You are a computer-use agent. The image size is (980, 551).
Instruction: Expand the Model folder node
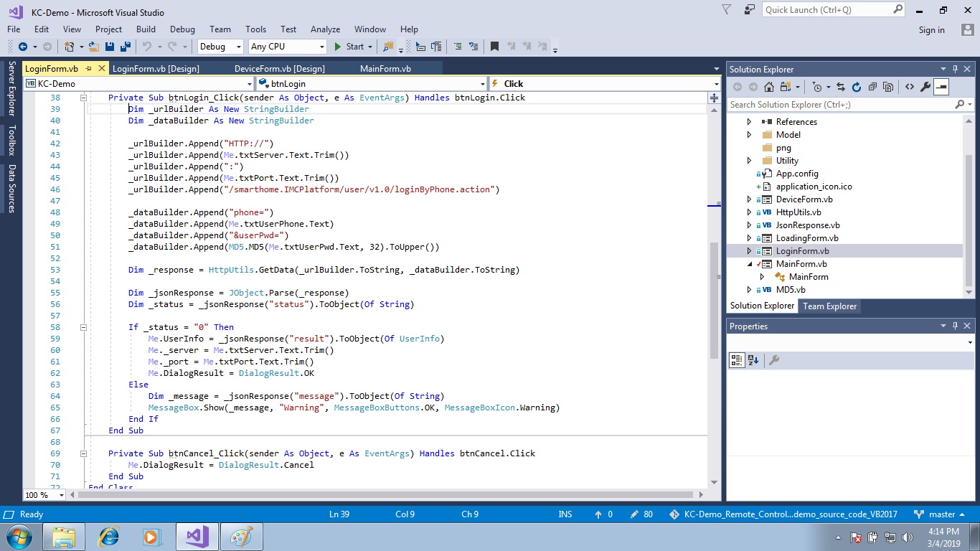coord(750,135)
